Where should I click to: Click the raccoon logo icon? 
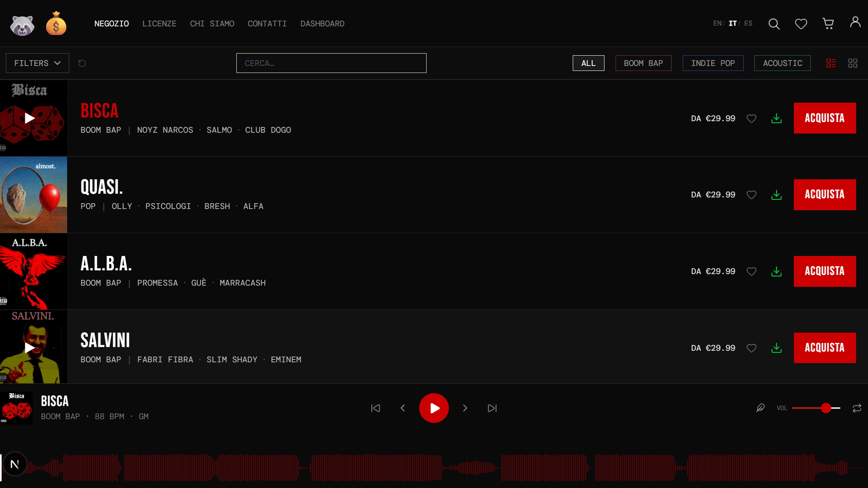pyautogui.click(x=22, y=25)
